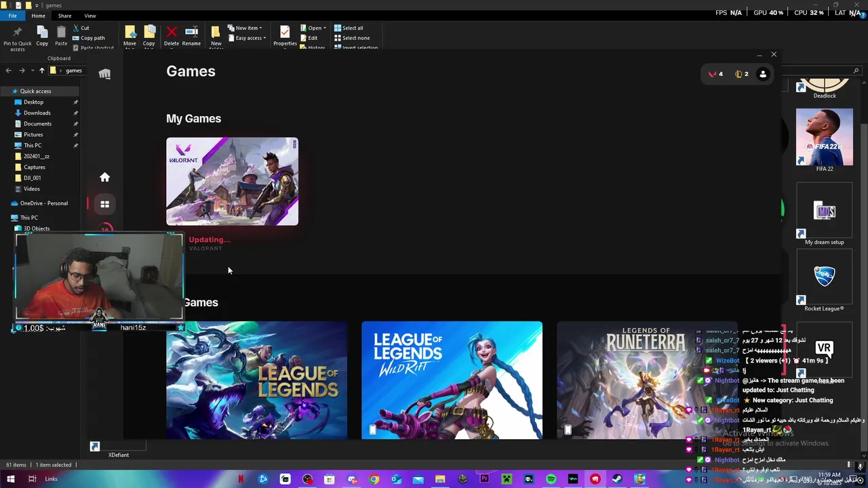Show the gold coin balance of 2
Screen dimensions: 868x488
(x=742, y=74)
